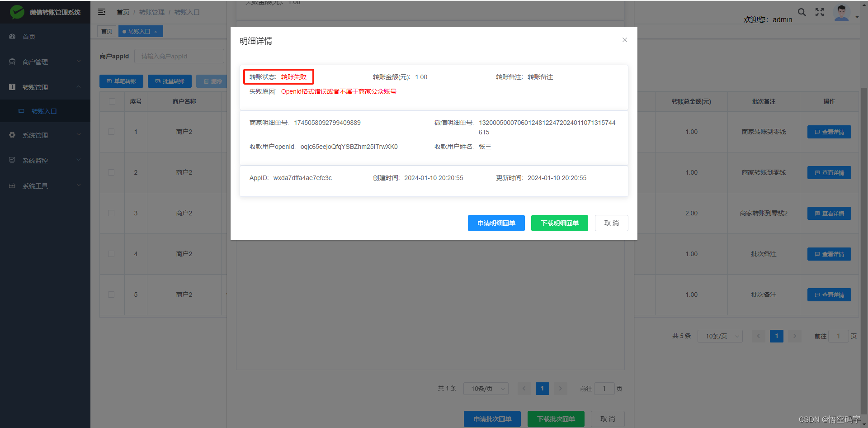The height and width of the screenshot is (428, 868).
Task: Click 申请批次回单 button
Action: click(x=492, y=419)
